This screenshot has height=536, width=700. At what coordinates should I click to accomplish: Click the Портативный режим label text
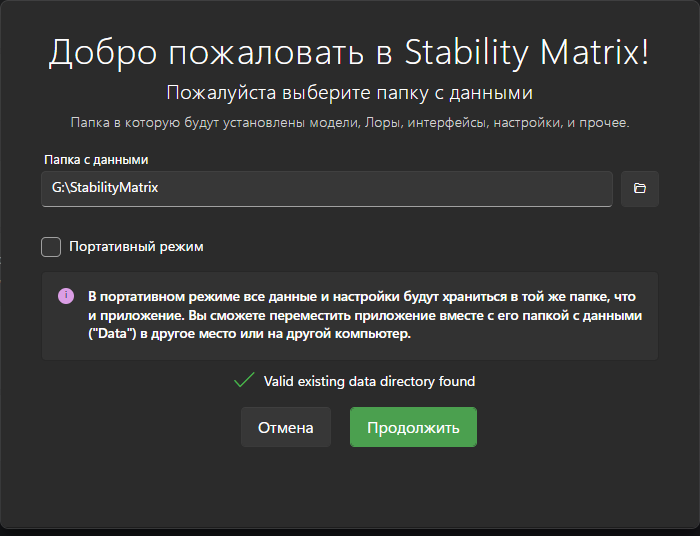click(x=136, y=247)
